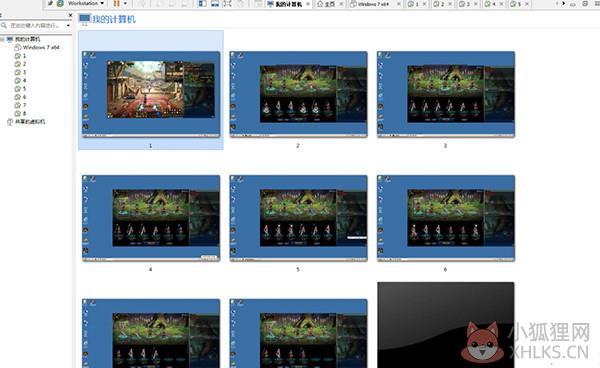Click the tab strip scroll-right arrow
Viewport: 600px width, 368px height.
click(563, 3)
